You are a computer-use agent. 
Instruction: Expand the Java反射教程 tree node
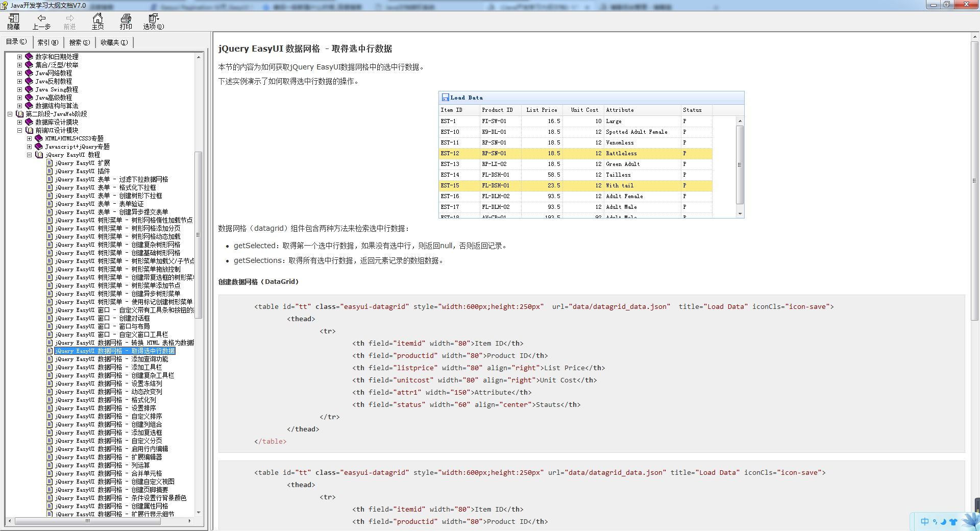[x=19, y=81]
